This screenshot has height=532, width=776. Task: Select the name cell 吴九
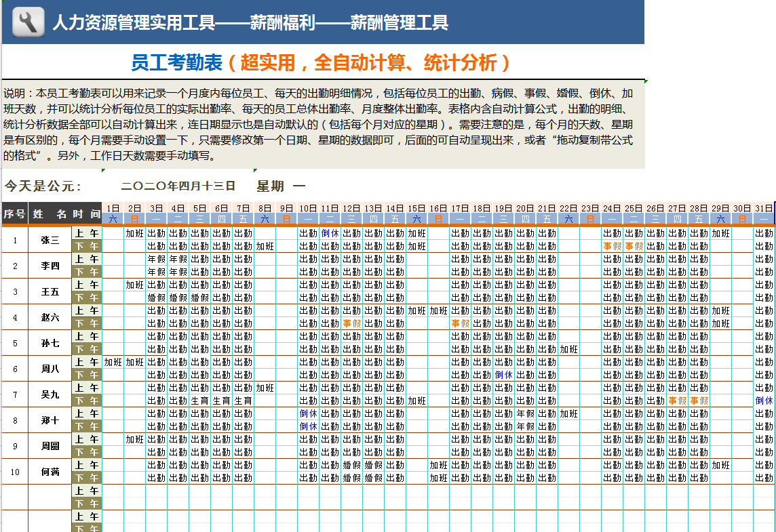[50, 394]
